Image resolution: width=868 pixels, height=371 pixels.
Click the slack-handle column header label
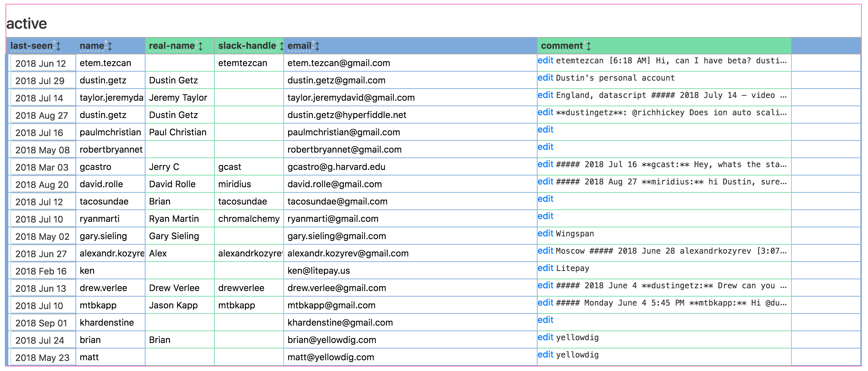click(x=247, y=46)
